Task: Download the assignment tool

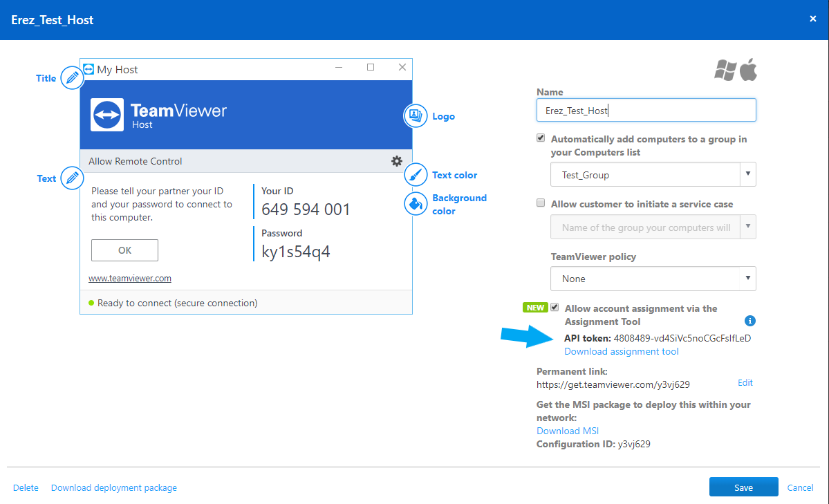Action: tap(620, 351)
